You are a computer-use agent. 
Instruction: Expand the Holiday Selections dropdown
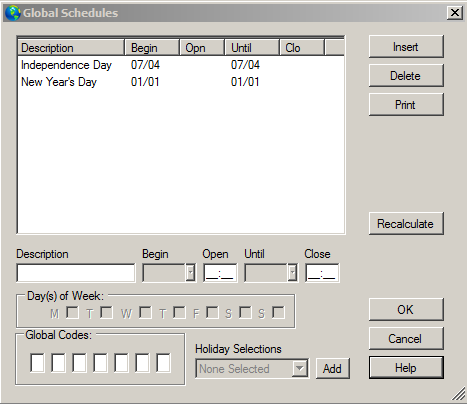300,369
